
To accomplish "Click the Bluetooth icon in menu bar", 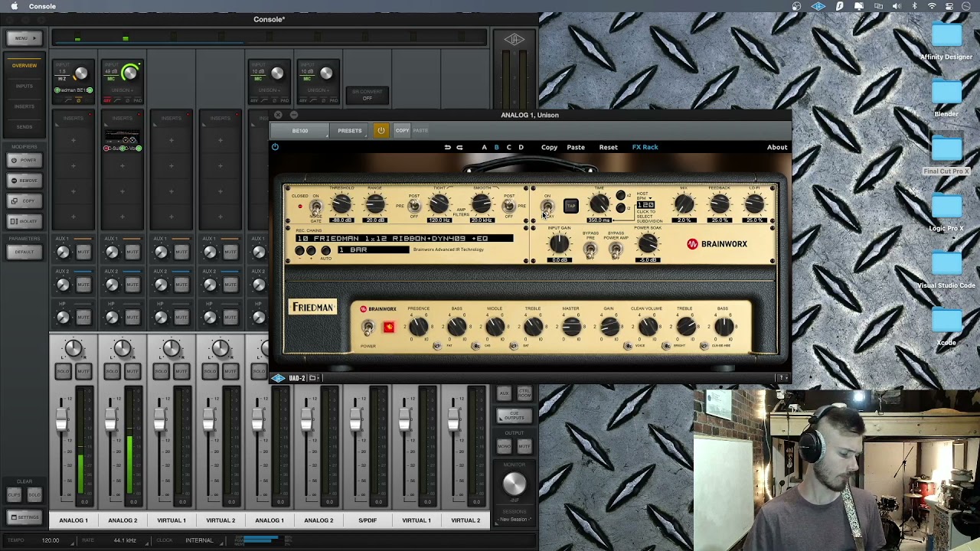I will [x=914, y=6].
